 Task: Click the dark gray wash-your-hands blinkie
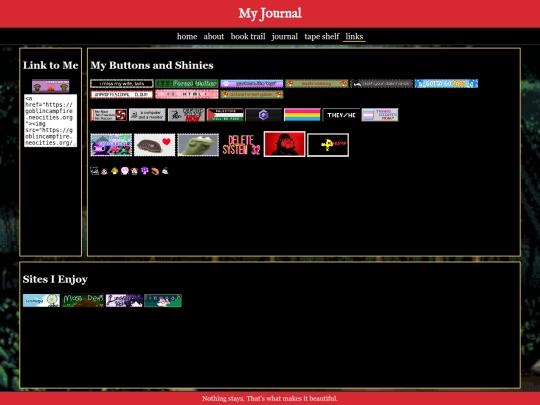point(382,84)
